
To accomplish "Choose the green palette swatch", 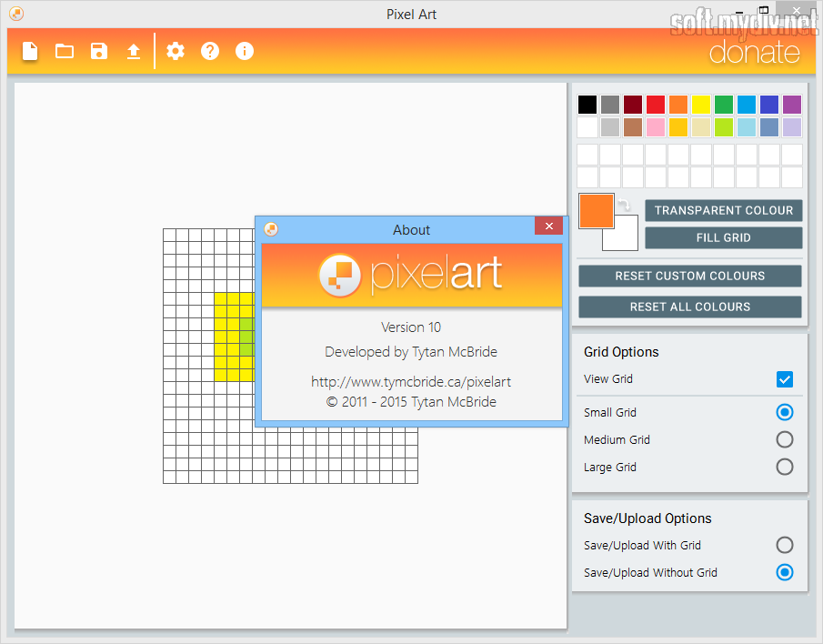I will click(724, 105).
